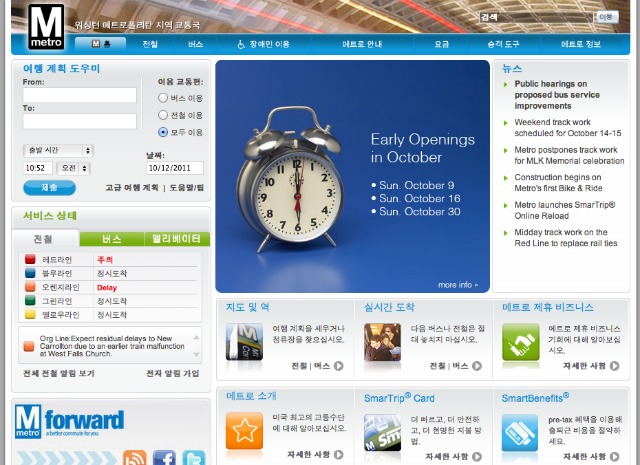Open the Facebook icon
Viewport: 640px width, 465px height.
[x=164, y=458]
